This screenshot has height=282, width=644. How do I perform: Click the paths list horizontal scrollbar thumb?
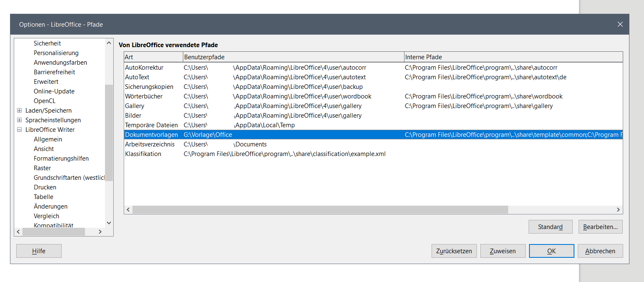tap(320, 209)
